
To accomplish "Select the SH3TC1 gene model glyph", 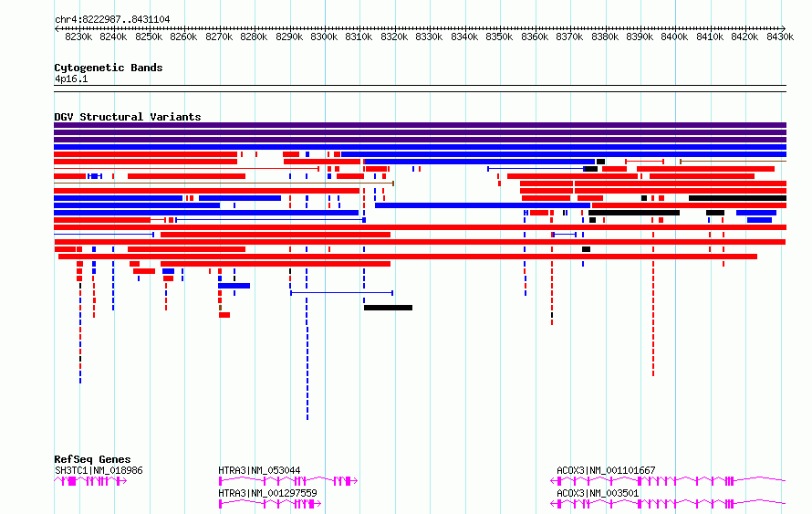I will coord(90,481).
